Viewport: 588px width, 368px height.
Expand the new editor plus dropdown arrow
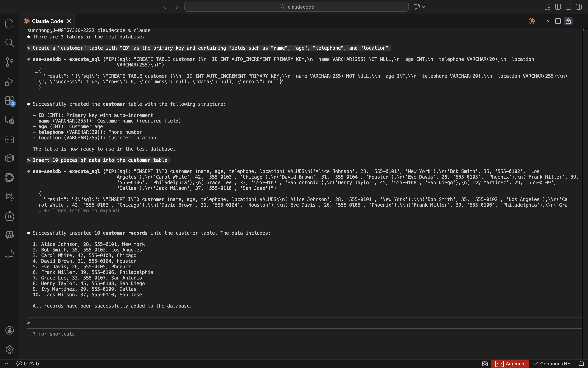[549, 21]
